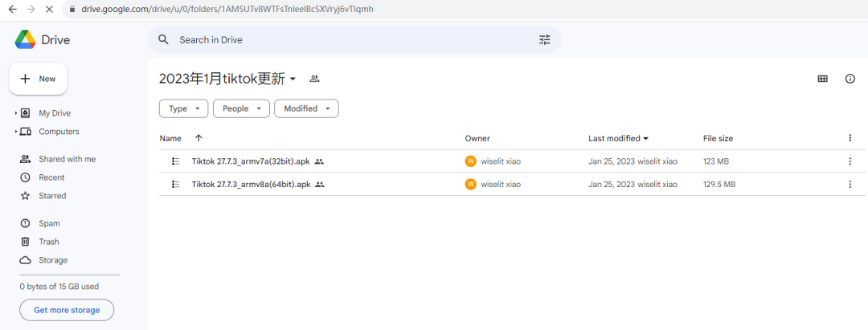Stop page loading with X button

point(49,10)
